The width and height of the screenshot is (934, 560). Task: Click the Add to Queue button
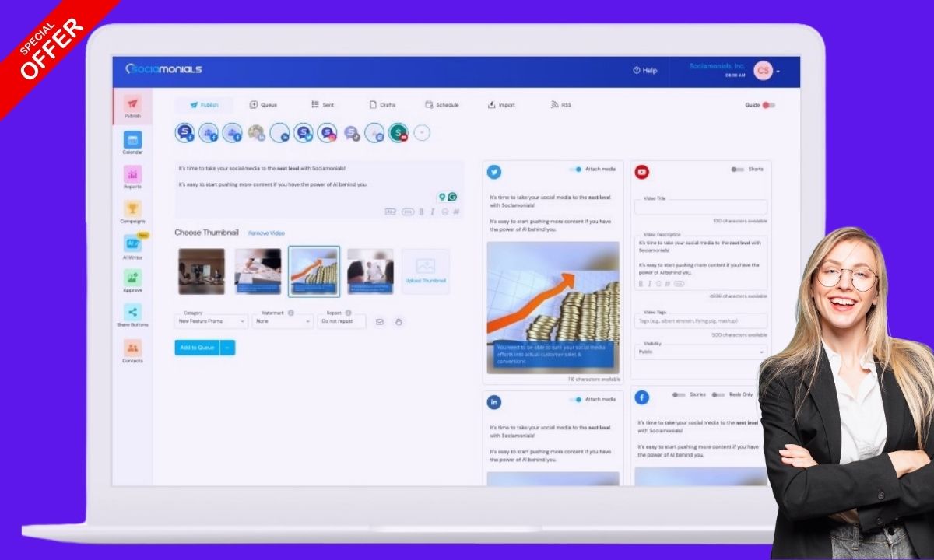(197, 348)
